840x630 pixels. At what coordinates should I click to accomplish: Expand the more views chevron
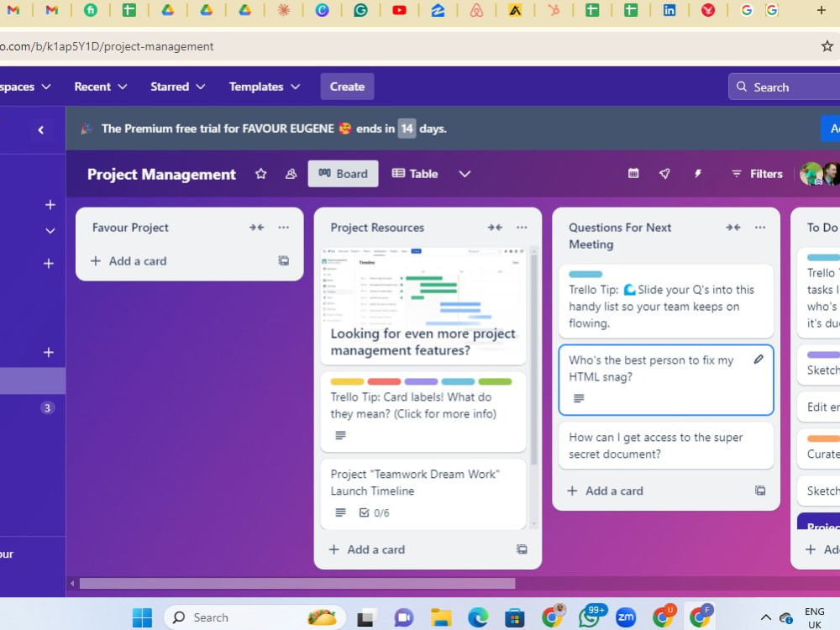pos(465,174)
